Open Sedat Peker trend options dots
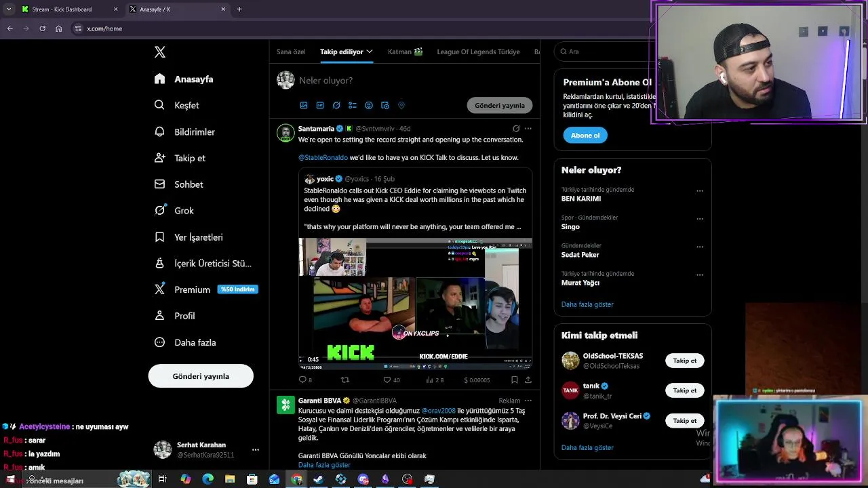This screenshot has width=868, height=488. pyautogui.click(x=700, y=247)
